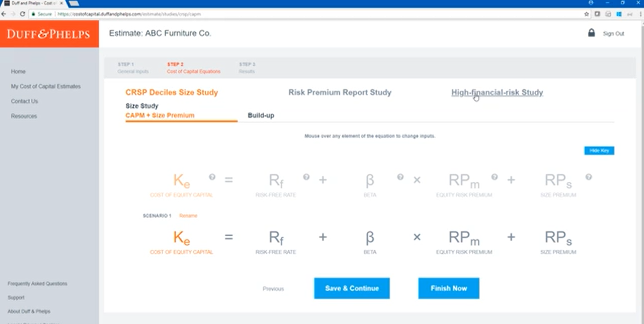
Task: Click the Hide Key button
Action: [x=599, y=150]
